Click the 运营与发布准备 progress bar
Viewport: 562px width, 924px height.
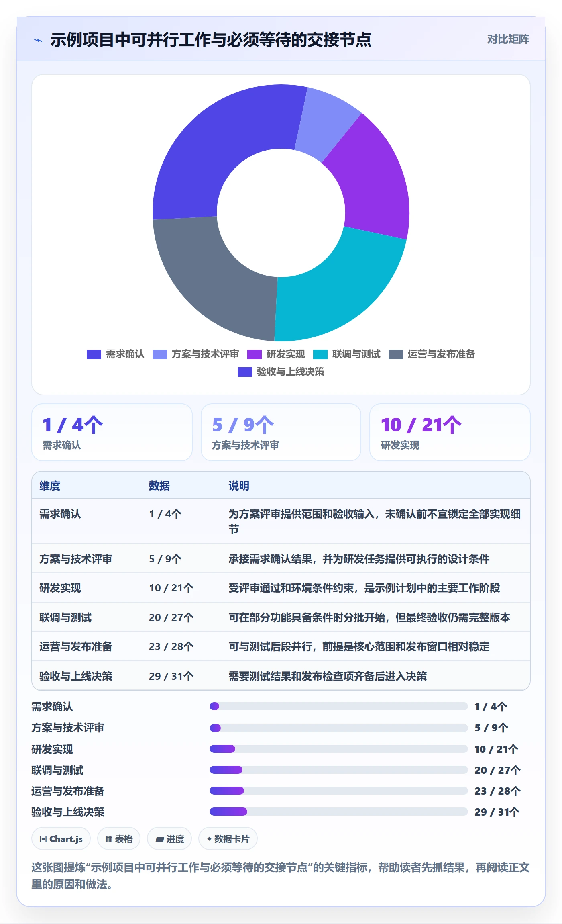tap(339, 791)
